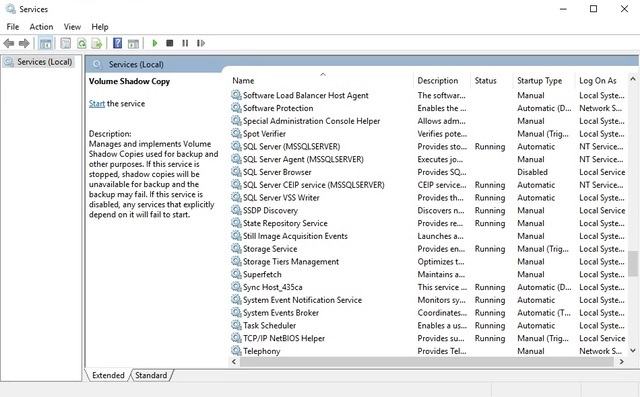The height and width of the screenshot is (397, 640).
Task: Select gear icon of Superfetch service
Action: (x=236, y=274)
